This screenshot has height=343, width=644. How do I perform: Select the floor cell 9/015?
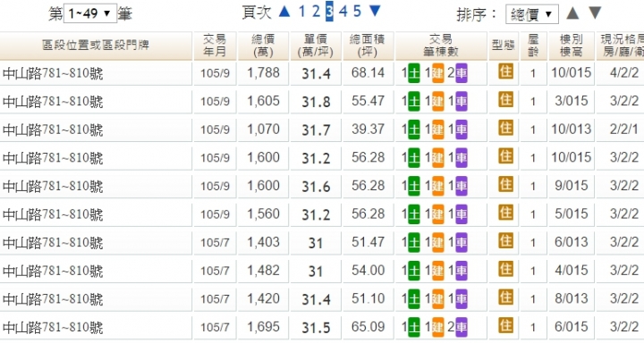(572, 186)
